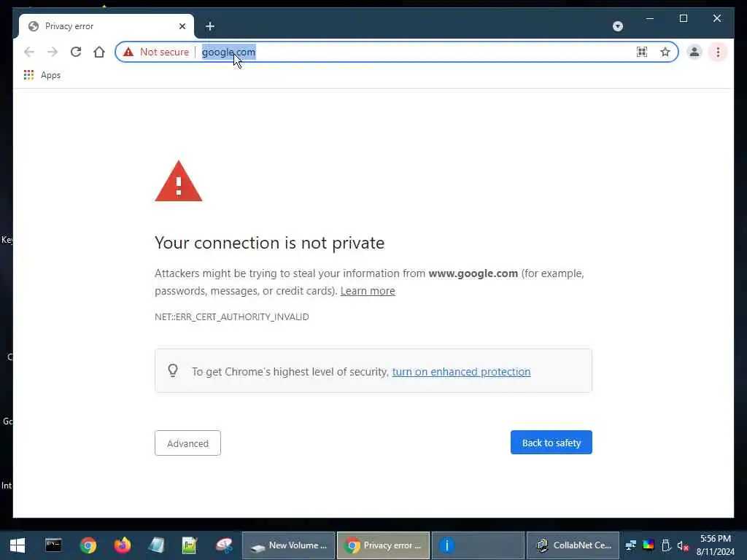Viewport: 747px width, 560px height.
Task: Switch to CollabNet taskbar window
Action: tap(573, 545)
